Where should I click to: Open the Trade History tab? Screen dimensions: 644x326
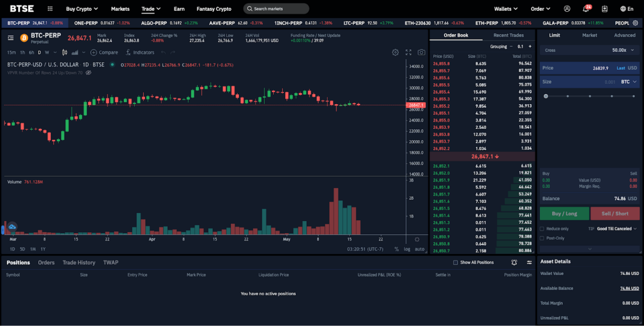point(79,263)
